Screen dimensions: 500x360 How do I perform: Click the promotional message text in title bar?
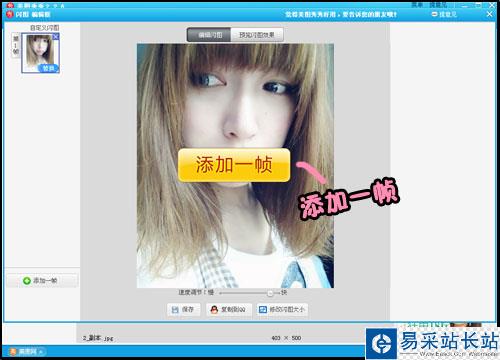click(x=341, y=15)
